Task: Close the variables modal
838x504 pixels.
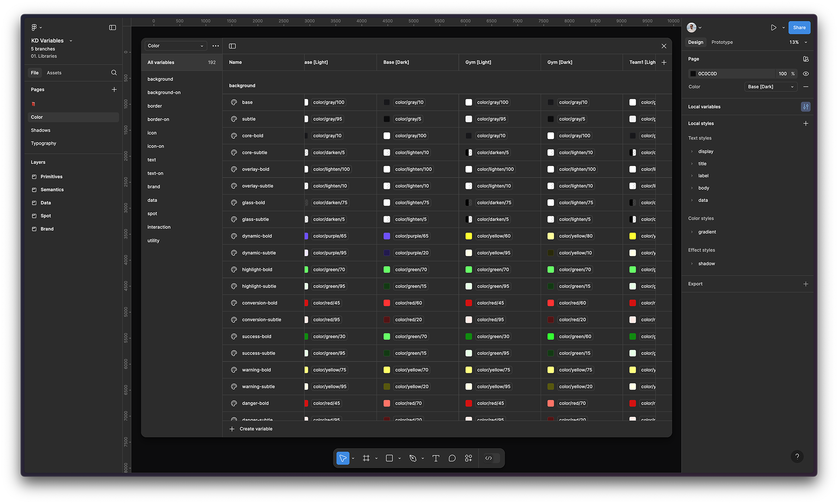Action: coord(664,46)
